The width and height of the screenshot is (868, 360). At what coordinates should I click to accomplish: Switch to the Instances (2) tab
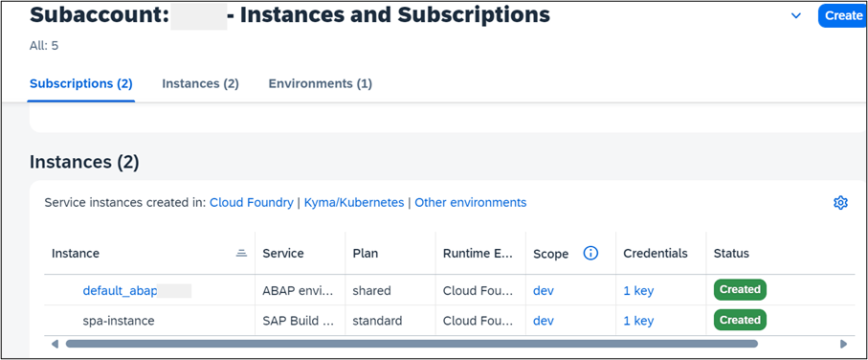200,83
